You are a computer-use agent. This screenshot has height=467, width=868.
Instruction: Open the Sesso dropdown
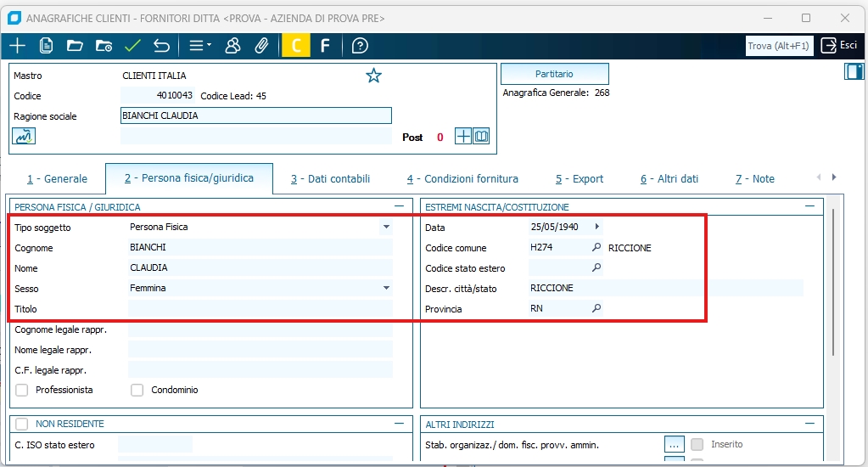[x=386, y=288]
